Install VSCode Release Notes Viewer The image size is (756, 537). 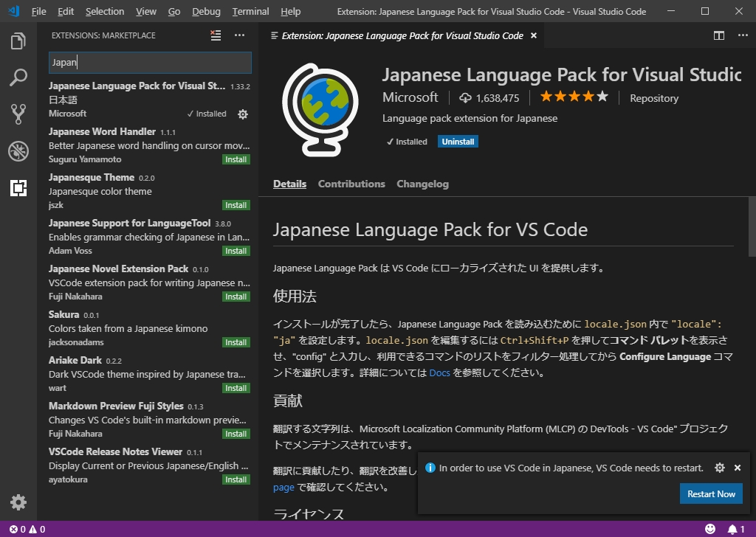pos(236,479)
